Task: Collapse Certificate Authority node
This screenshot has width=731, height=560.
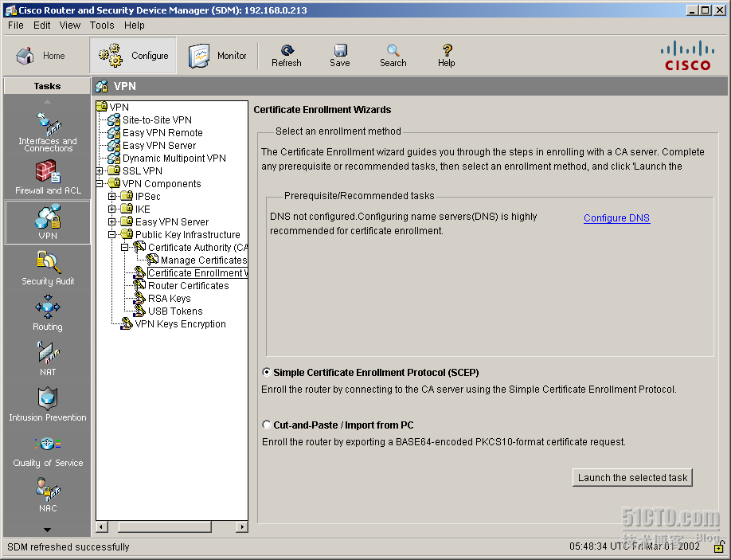Action: coord(125,248)
